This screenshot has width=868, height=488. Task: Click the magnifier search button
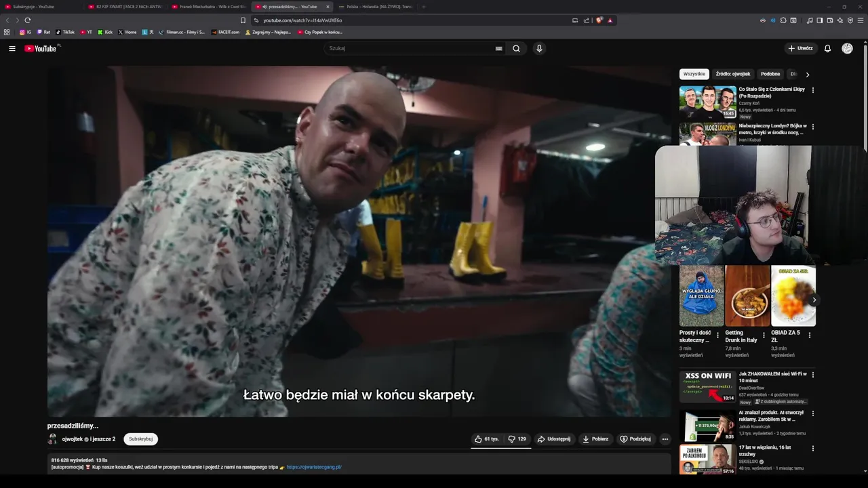click(517, 48)
